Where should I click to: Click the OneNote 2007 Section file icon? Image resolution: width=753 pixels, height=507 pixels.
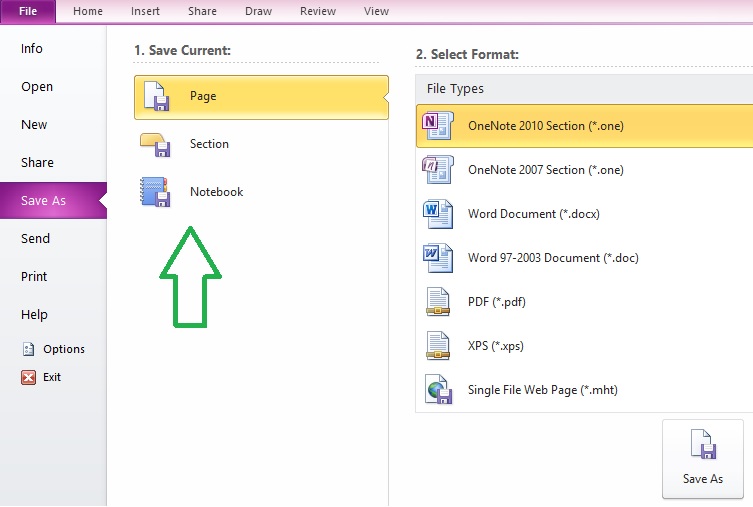[x=437, y=169]
